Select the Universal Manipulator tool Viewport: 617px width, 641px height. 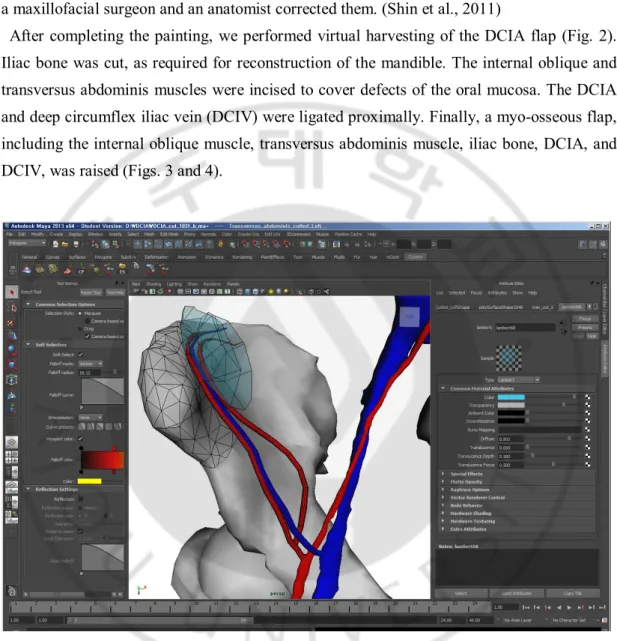pos(12,379)
